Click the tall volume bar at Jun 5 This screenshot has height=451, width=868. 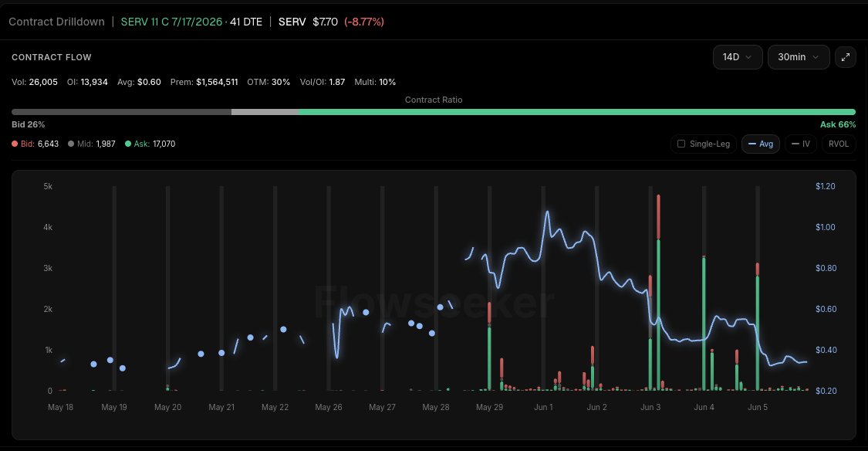[758, 327]
